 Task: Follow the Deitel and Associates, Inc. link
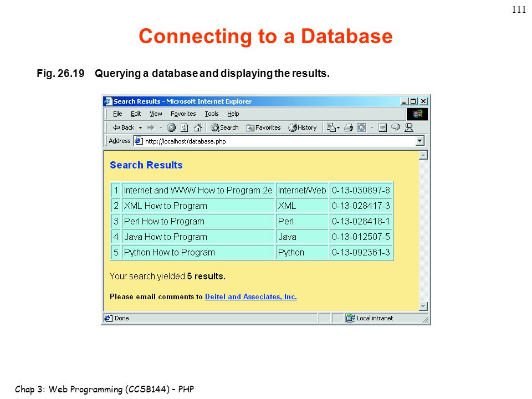pyautogui.click(x=250, y=296)
